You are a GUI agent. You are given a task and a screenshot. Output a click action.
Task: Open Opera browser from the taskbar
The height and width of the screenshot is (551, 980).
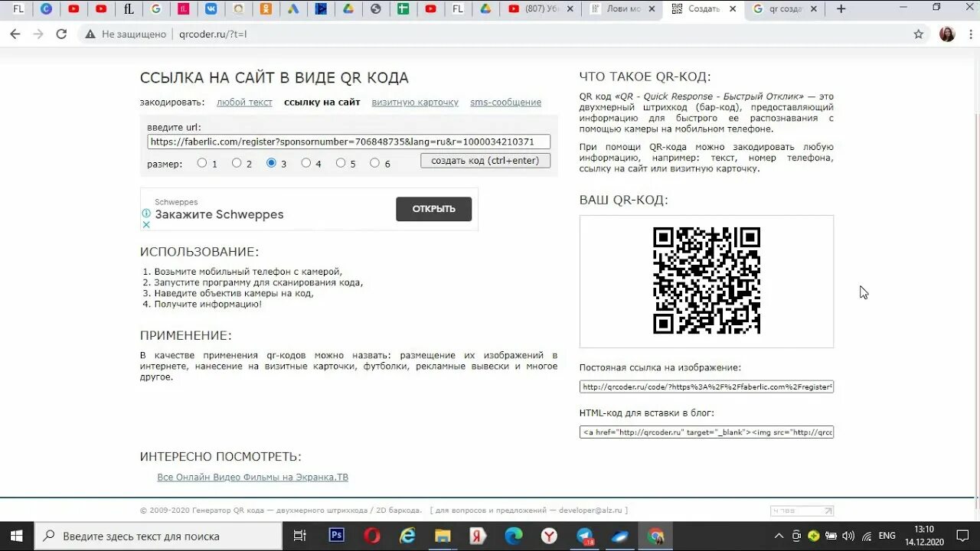[373, 536]
